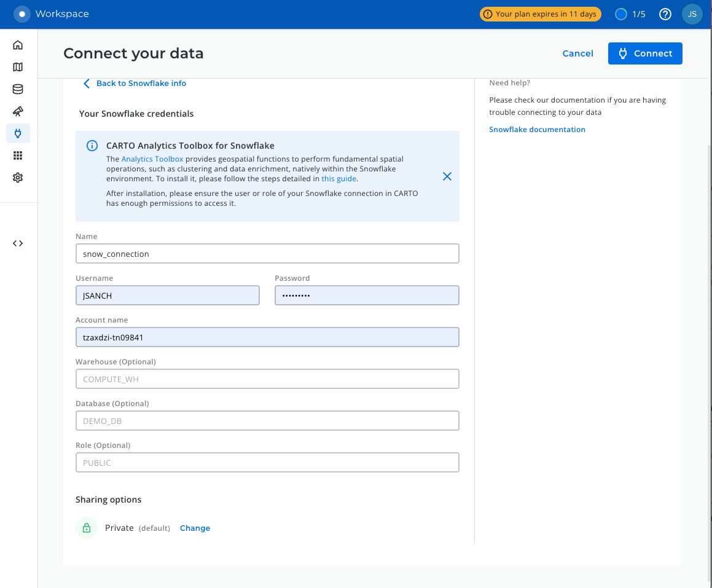
Task: Open the Developers code brackets icon
Action: click(18, 243)
